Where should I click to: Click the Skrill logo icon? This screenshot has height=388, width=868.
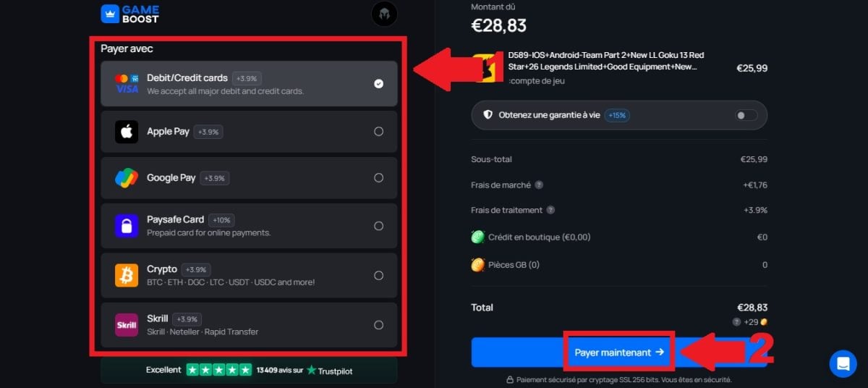pyautogui.click(x=127, y=324)
